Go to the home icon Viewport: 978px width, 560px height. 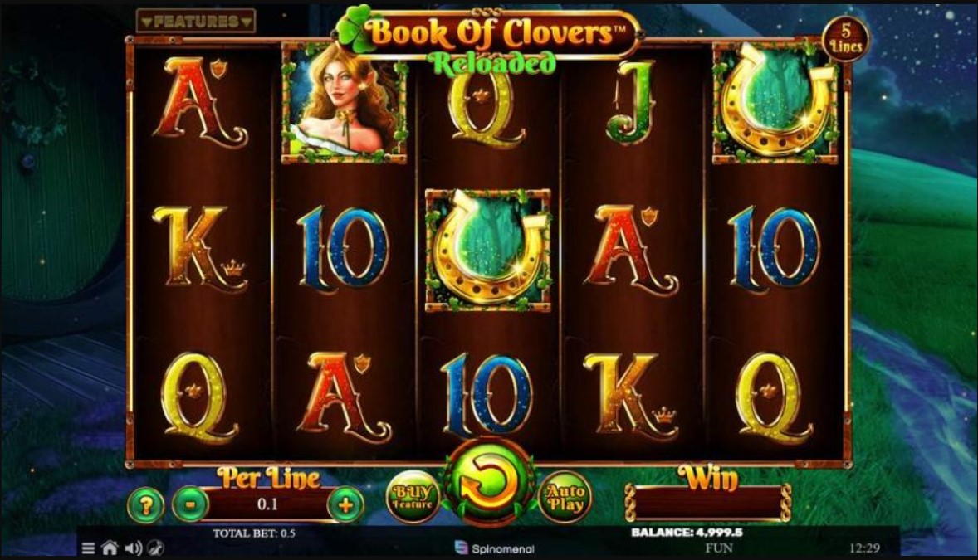[x=110, y=548]
